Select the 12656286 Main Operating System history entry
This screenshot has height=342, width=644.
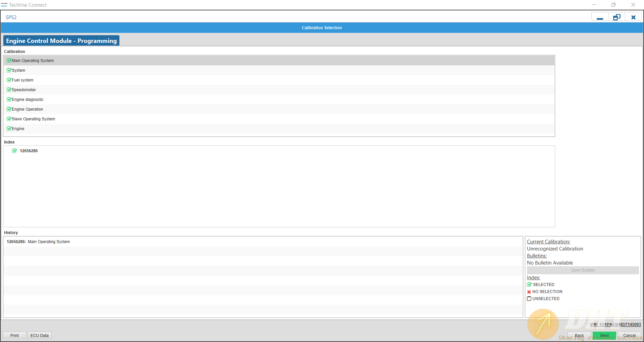click(x=38, y=242)
